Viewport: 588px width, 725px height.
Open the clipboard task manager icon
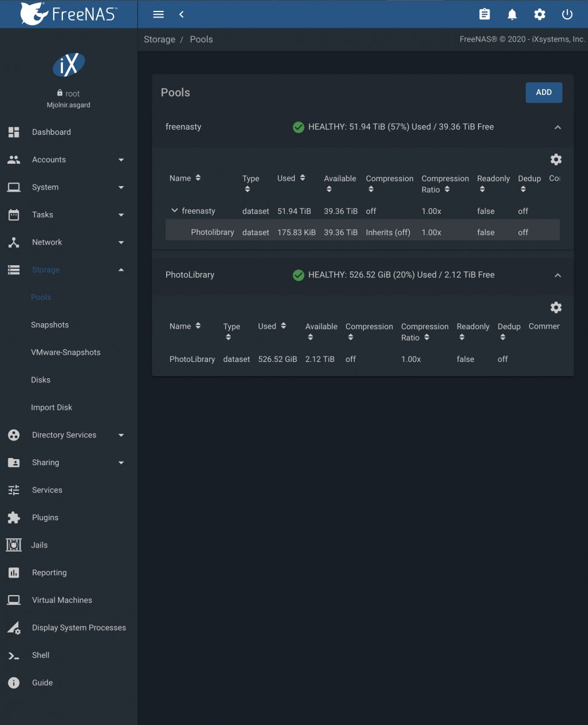point(484,14)
